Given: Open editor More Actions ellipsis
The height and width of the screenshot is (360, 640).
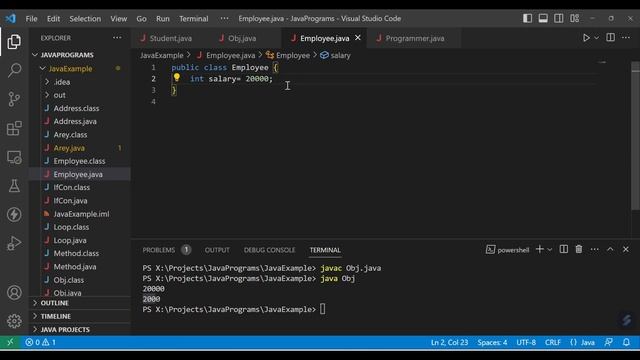Looking at the screenshot, I should tap(626, 38).
